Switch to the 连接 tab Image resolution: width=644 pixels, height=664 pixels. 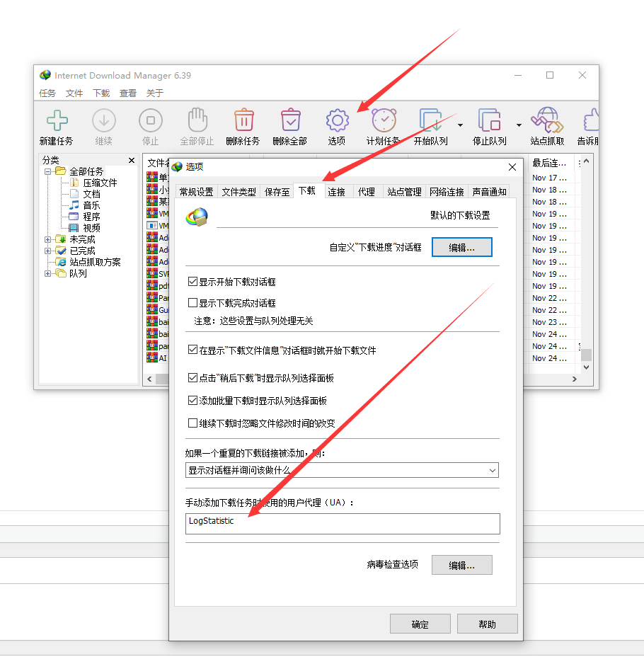(337, 192)
